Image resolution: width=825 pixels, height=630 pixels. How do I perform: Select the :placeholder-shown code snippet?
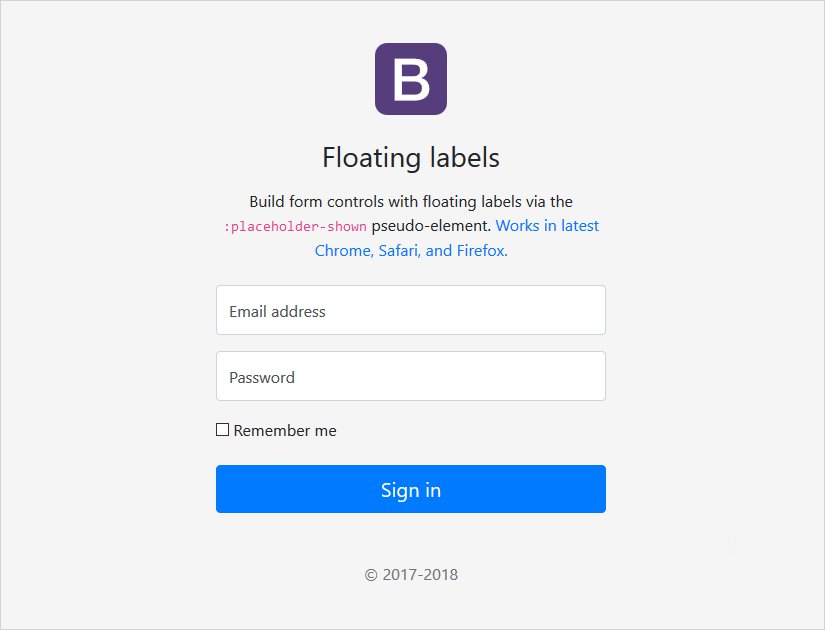295,227
